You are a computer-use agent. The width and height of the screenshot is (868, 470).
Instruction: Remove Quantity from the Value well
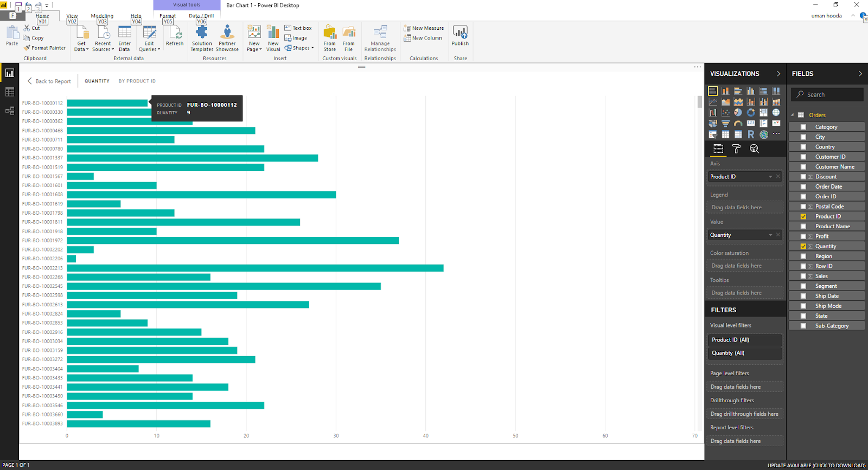[x=778, y=235]
